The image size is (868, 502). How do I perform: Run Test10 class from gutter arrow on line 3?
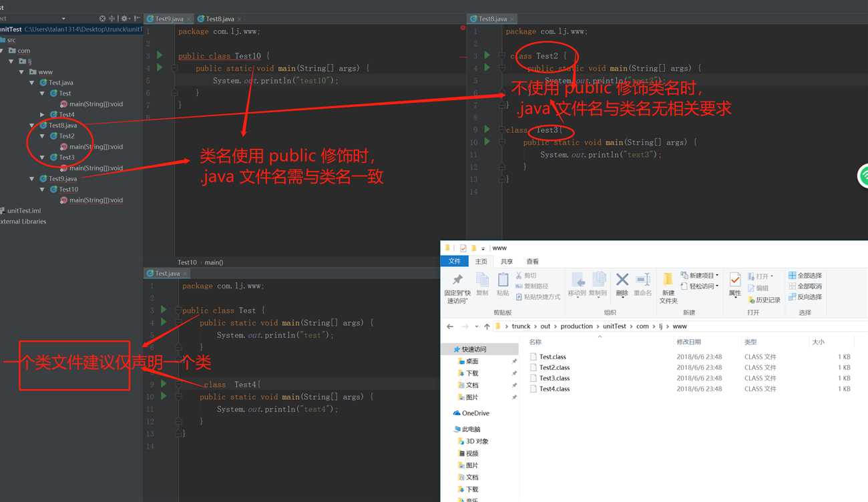160,55
